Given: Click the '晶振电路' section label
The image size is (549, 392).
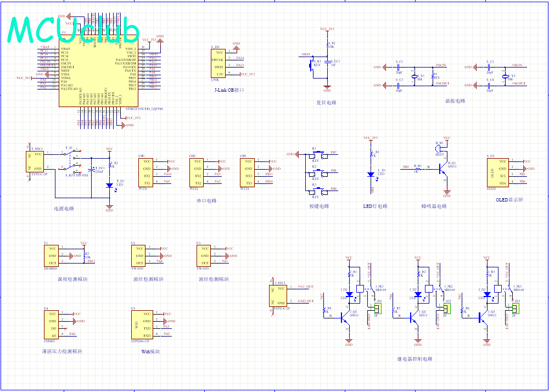Looking at the screenshot, I should [x=455, y=101].
